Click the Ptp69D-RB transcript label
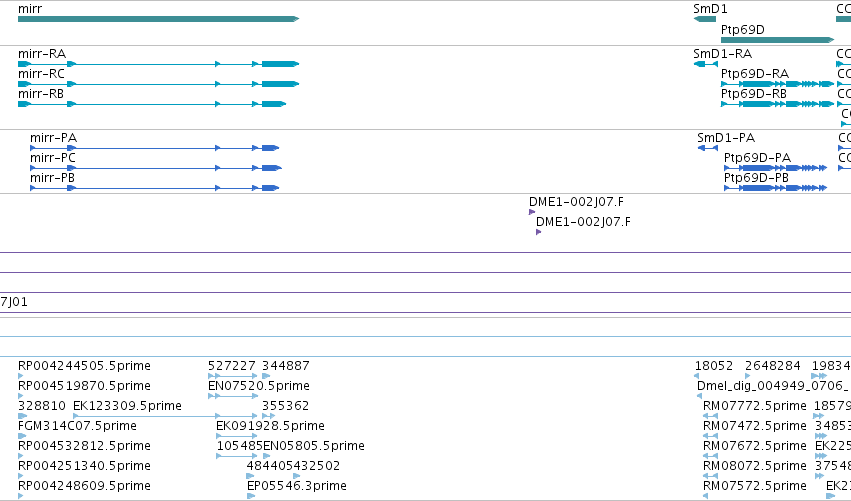 [753, 94]
